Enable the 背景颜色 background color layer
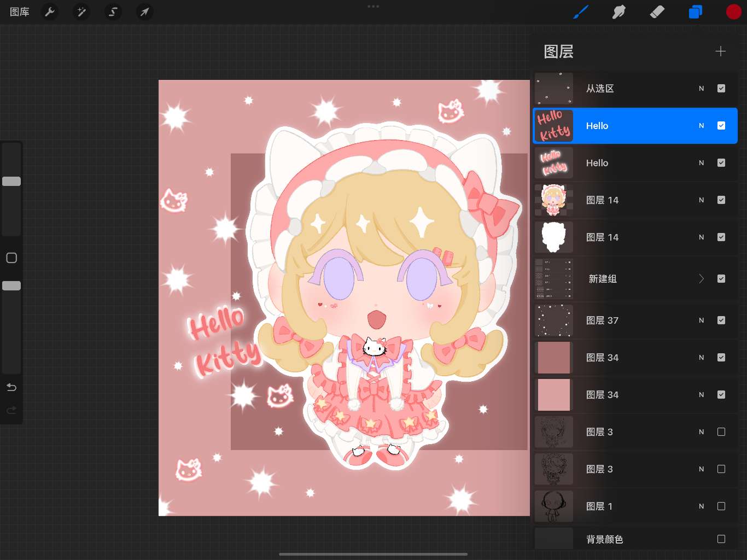The height and width of the screenshot is (560, 747). click(x=721, y=539)
